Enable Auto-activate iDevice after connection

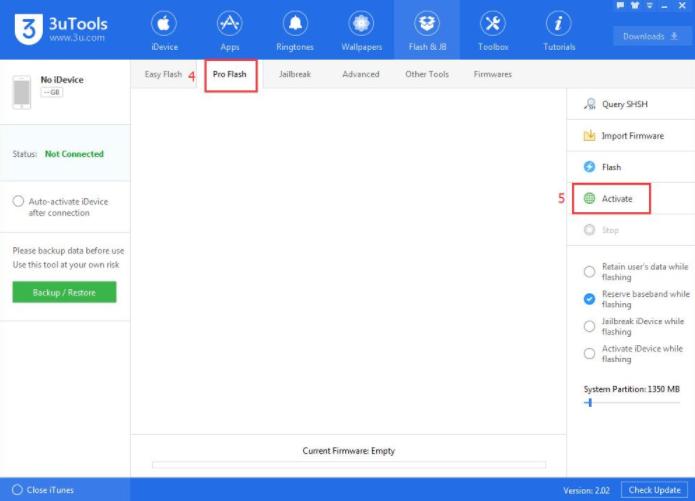coord(18,201)
